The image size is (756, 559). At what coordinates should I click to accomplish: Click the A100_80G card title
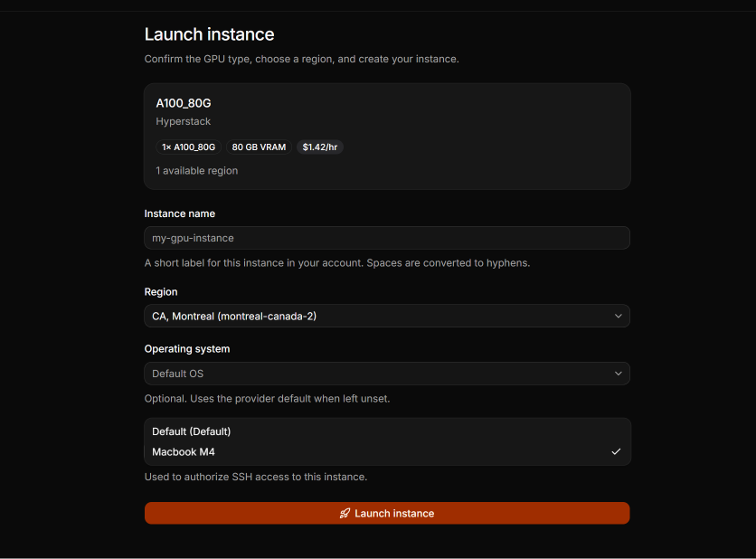184,103
